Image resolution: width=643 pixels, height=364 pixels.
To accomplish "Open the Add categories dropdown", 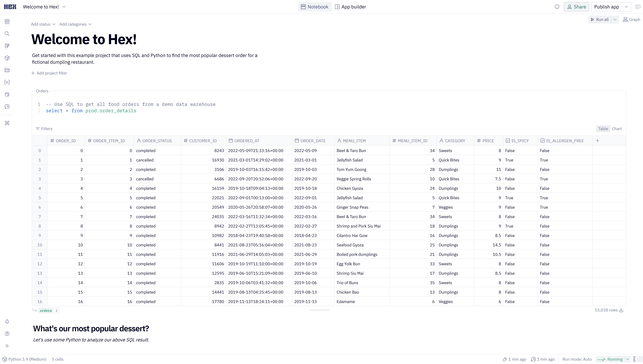I will click(x=75, y=24).
